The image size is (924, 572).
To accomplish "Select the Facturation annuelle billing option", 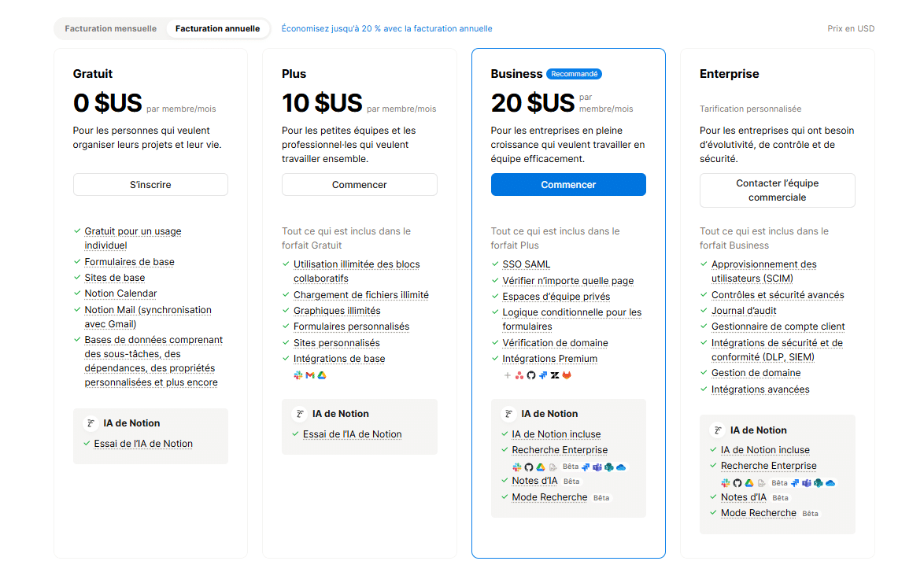I will tap(217, 28).
